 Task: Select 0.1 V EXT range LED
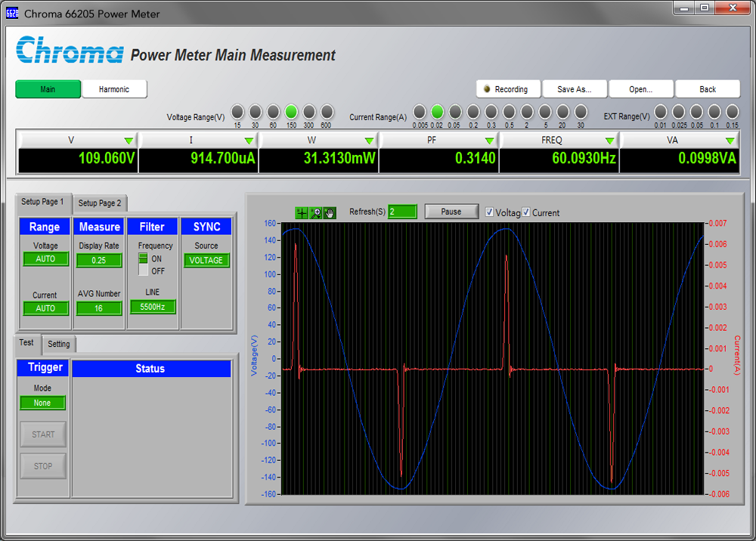tap(714, 112)
